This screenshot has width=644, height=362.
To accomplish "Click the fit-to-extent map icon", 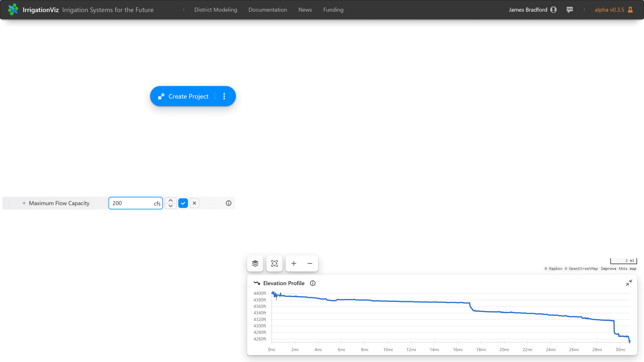I will (274, 263).
